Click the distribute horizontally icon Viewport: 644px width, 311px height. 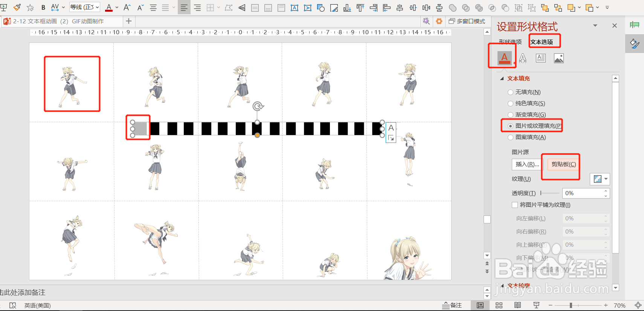(x=426, y=8)
